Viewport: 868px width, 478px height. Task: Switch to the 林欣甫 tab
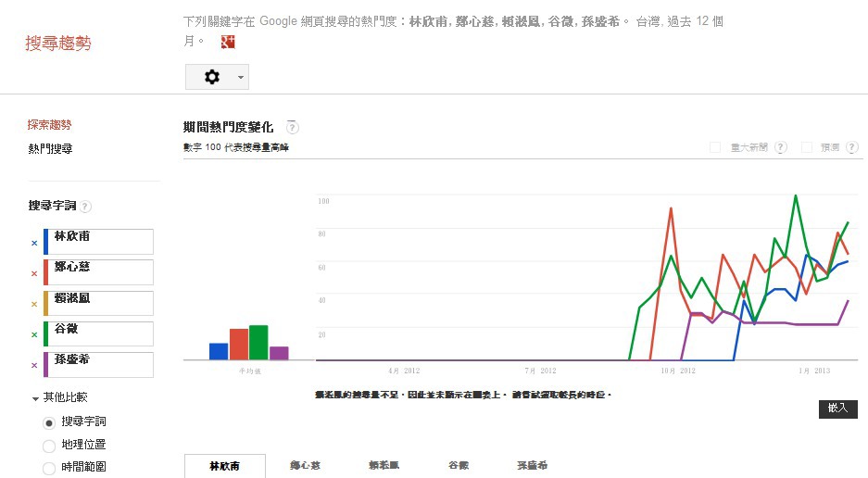click(x=225, y=466)
